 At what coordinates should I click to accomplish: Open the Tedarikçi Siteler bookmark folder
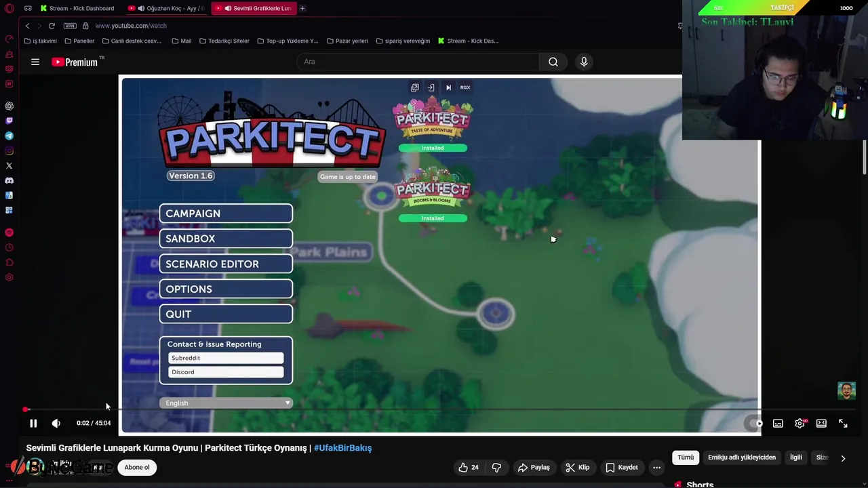click(224, 41)
